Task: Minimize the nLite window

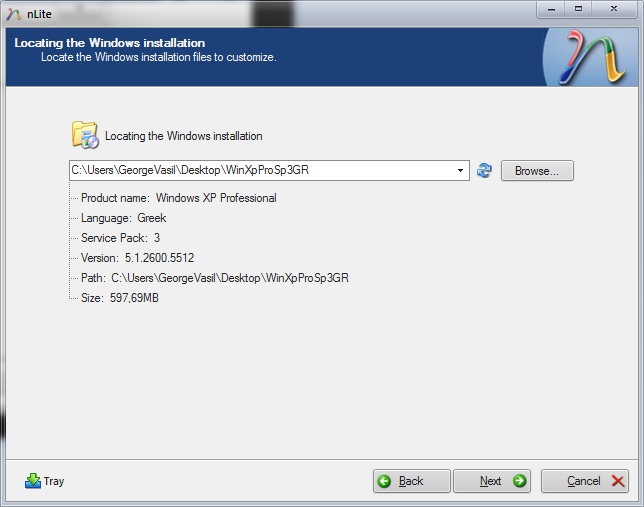Action: (551, 9)
